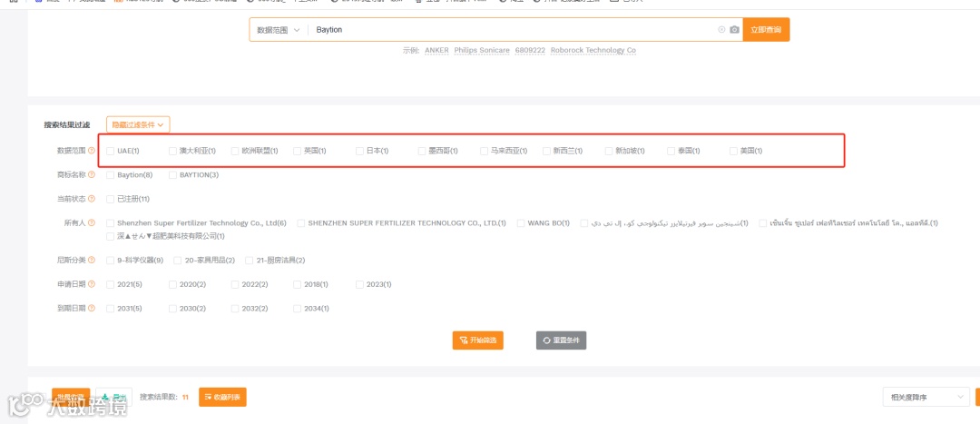Click the result count number 11
Image resolution: width=980 pixels, height=424 pixels.
[185, 397]
